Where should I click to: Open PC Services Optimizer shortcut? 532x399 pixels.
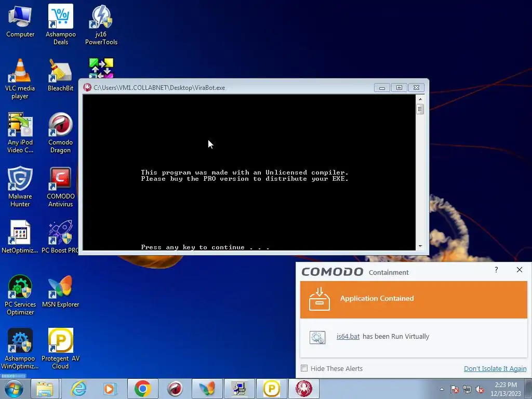[20, 295]
